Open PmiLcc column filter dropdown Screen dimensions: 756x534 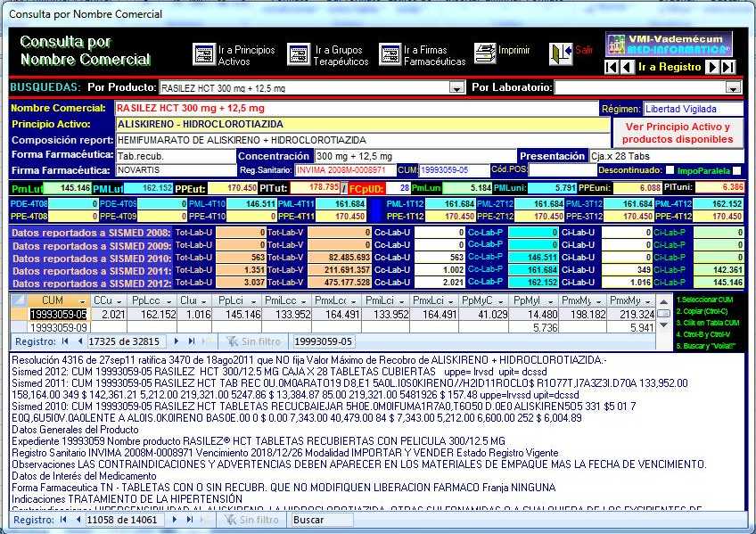[x=304, y=301]
